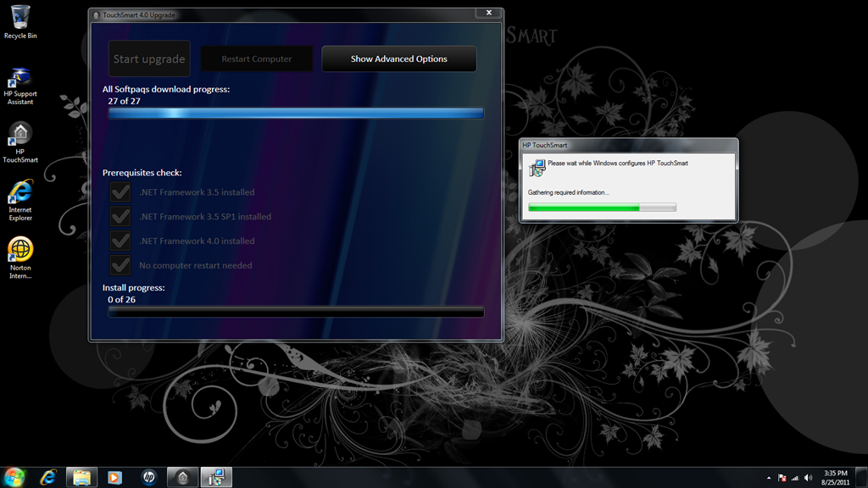The height and width of the screenshot is (488, 868).
Task: Toggle .NET Framework 3.5 SP1 installed checkbox
Action: [x=120, y=216]
